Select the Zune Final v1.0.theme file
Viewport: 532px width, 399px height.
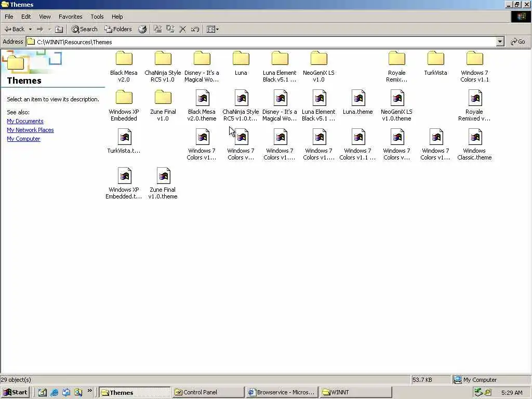click(x=163, y=183)
